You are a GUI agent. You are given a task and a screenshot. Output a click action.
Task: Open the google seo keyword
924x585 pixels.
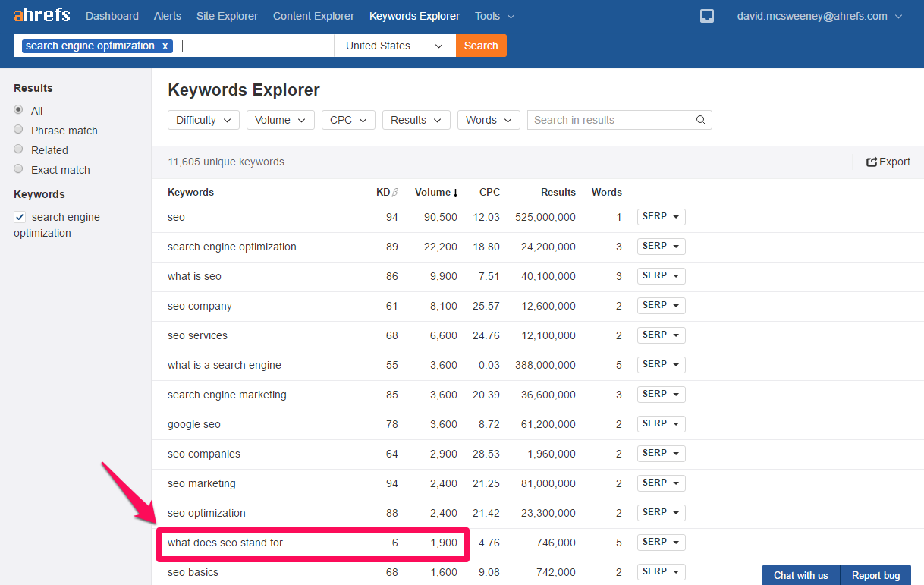click(194, 424)
